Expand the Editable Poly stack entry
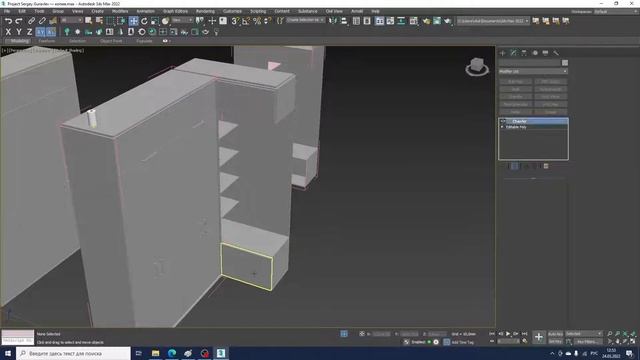 (x=502, y=127)
